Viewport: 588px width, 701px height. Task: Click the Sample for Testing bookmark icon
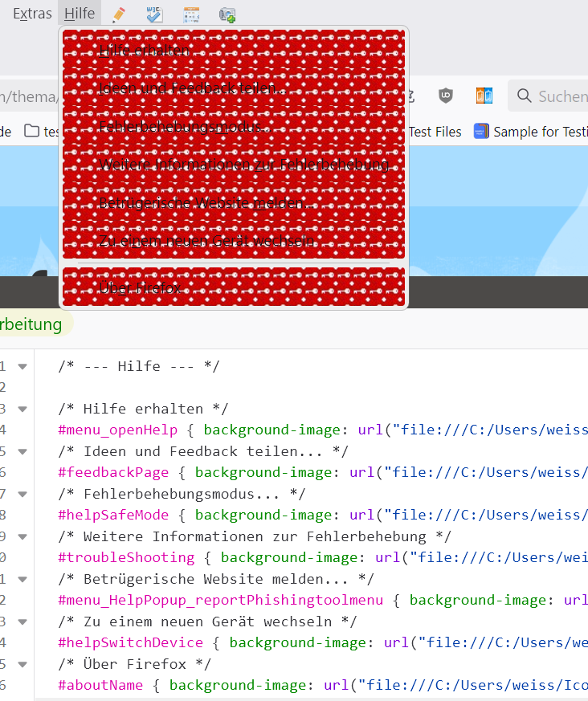point(481,132)
